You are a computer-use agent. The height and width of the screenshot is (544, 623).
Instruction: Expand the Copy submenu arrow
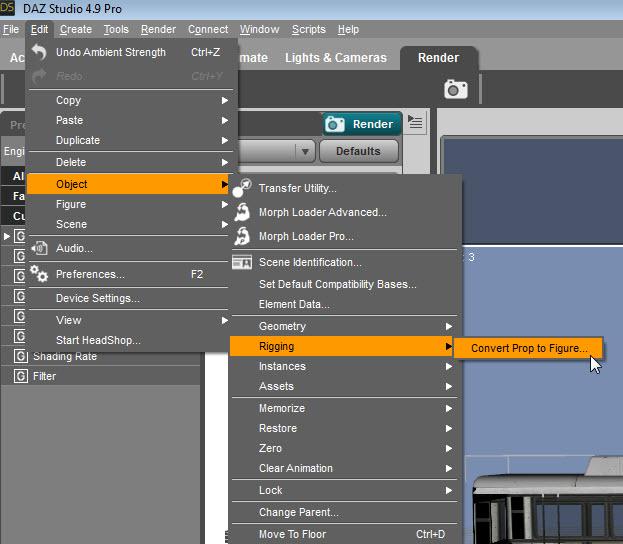[x=225, y=101]
